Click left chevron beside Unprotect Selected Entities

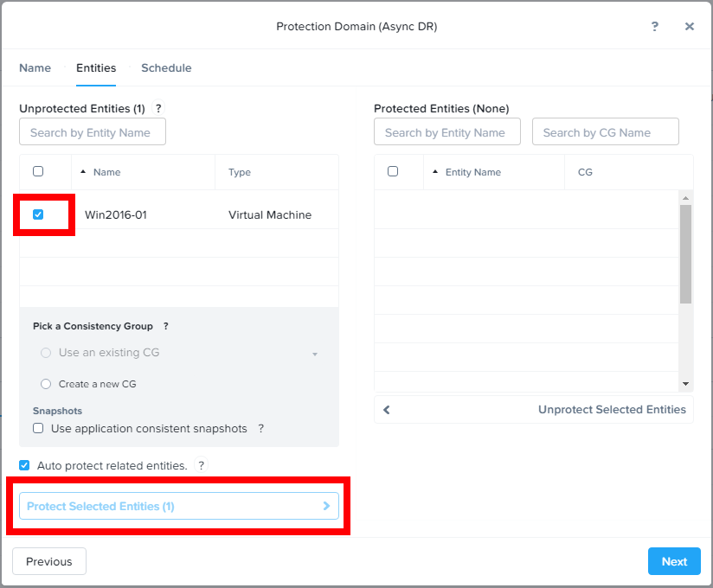387,409
